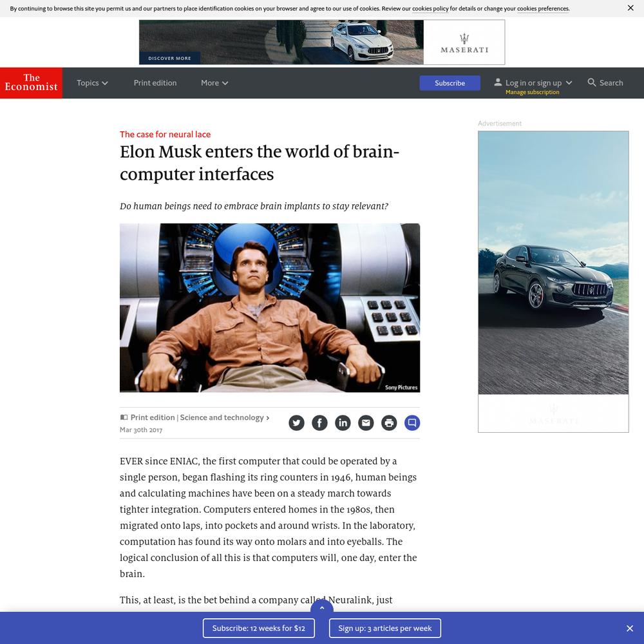The width and height of the screenshot is (644, 644).
Task: Click the print edition book icon
Action: click(124, 417)
